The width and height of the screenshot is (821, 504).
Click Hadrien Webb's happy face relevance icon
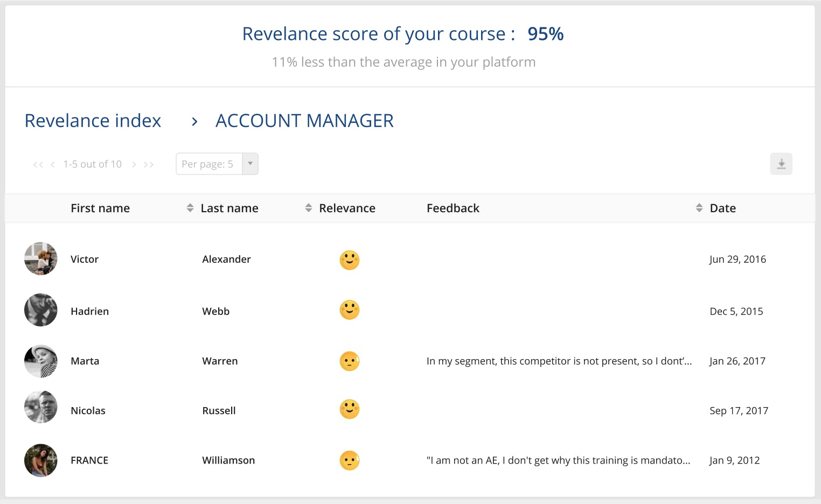coord(349,310)
